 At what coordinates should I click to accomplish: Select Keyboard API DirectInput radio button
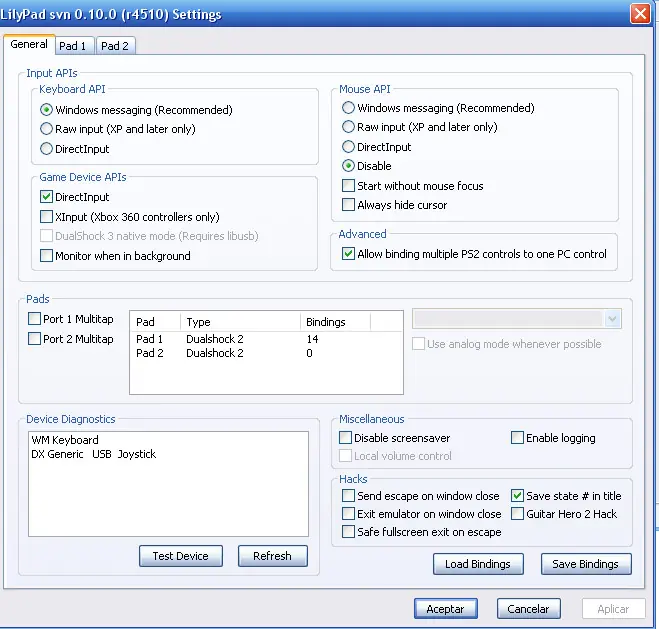coord(46,149)
